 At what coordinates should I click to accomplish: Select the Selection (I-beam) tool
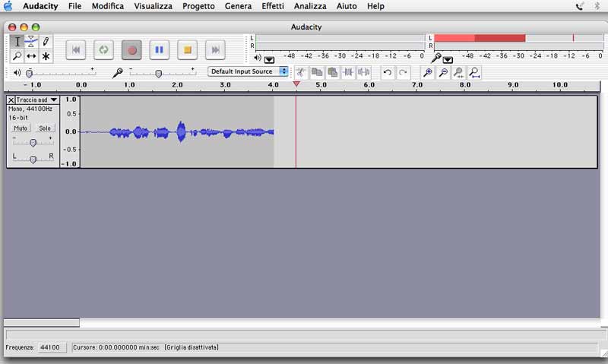17,42
